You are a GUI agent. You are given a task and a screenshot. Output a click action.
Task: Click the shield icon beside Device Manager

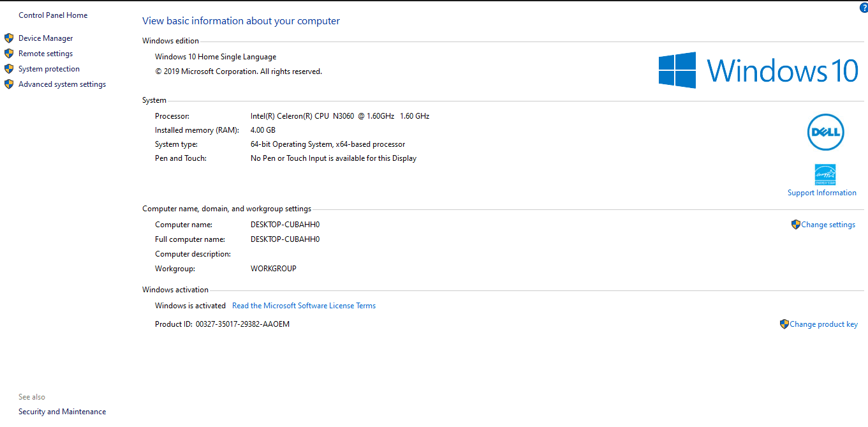click(9, 38)
